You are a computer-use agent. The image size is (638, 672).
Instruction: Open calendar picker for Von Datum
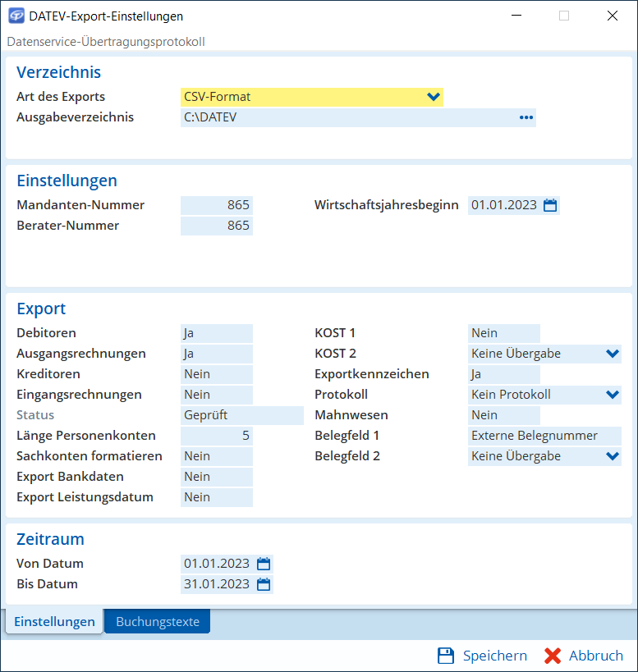coord(264,564)
